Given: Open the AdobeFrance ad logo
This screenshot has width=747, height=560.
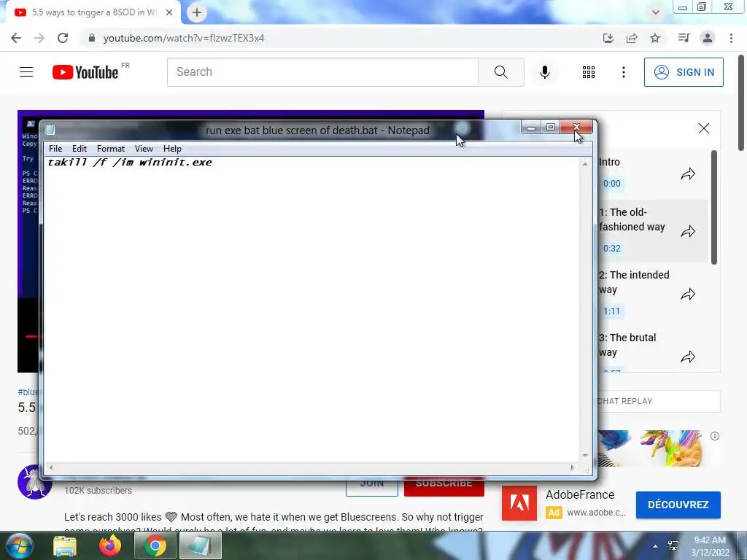Looking at the screenshot, I should (x=519, y=503).
